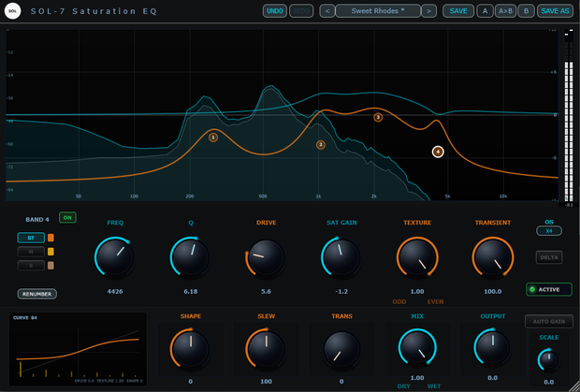The image size is (580, 392).
Task: Click the output level meter
Action: coord(569,117)
